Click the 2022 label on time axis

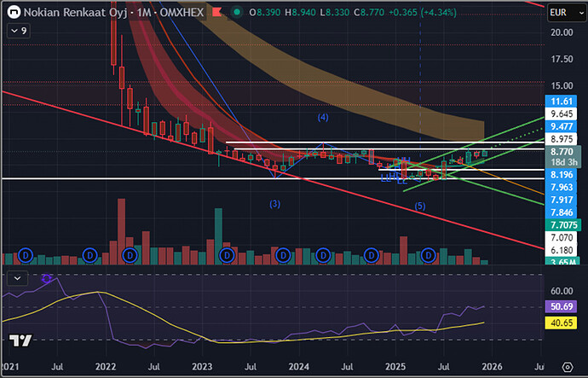pyautogui.click(x=106, y=366)
